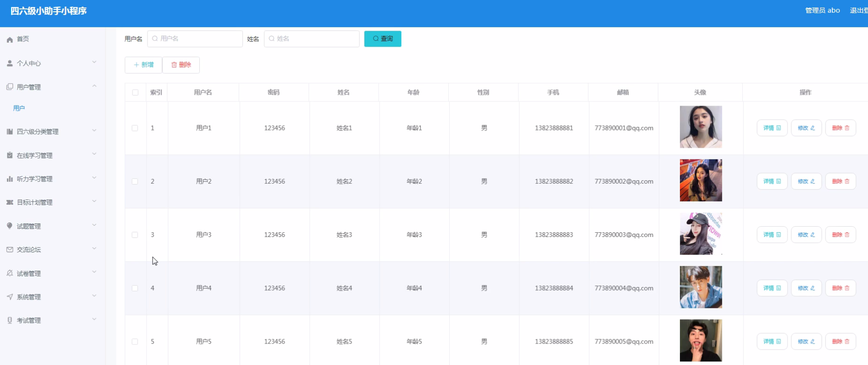Screen dimensions: 868x365
Task: Toggle the select-all checkbox in table header
Action: point(135,93)
